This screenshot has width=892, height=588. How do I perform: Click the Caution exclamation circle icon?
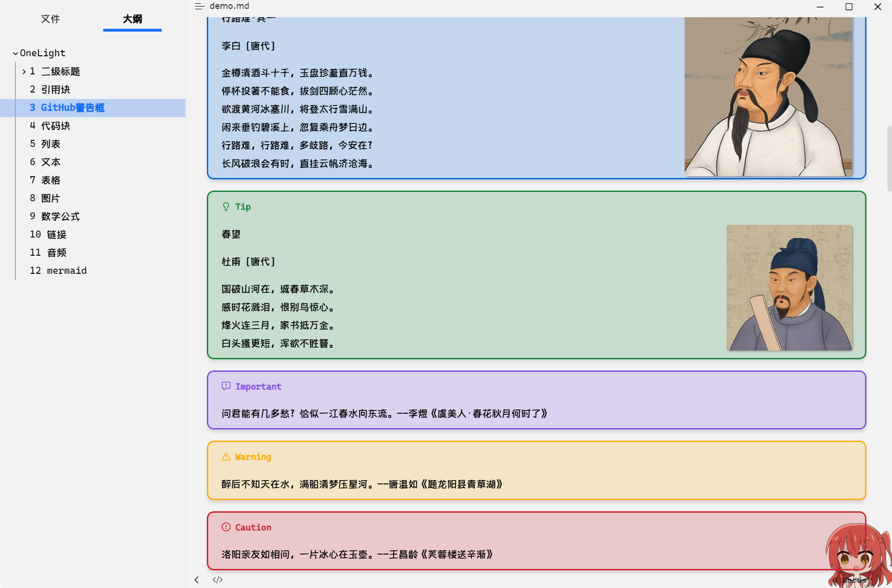(x=226, y=527)
